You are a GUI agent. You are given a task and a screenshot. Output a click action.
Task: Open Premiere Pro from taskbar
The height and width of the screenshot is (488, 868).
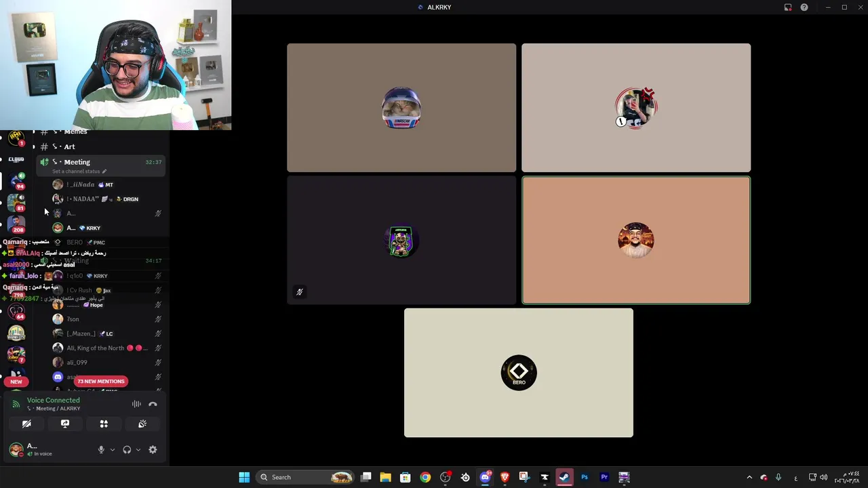pos(604,477)
